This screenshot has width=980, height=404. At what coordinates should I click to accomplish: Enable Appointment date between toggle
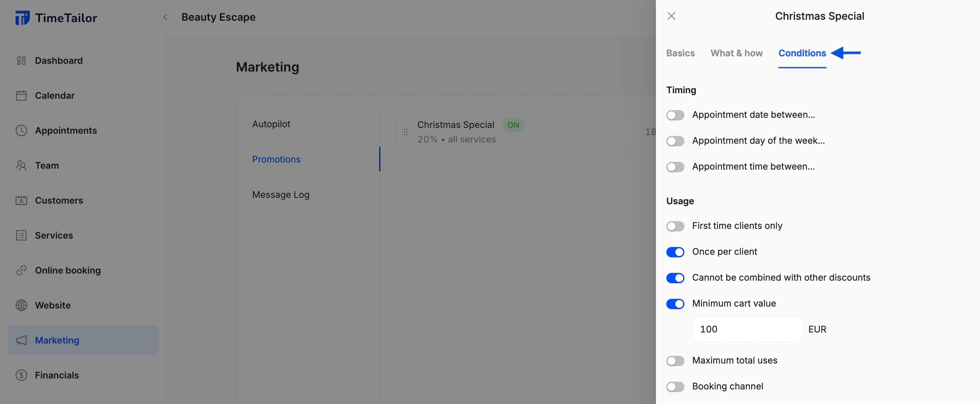[x=675, y=115]
